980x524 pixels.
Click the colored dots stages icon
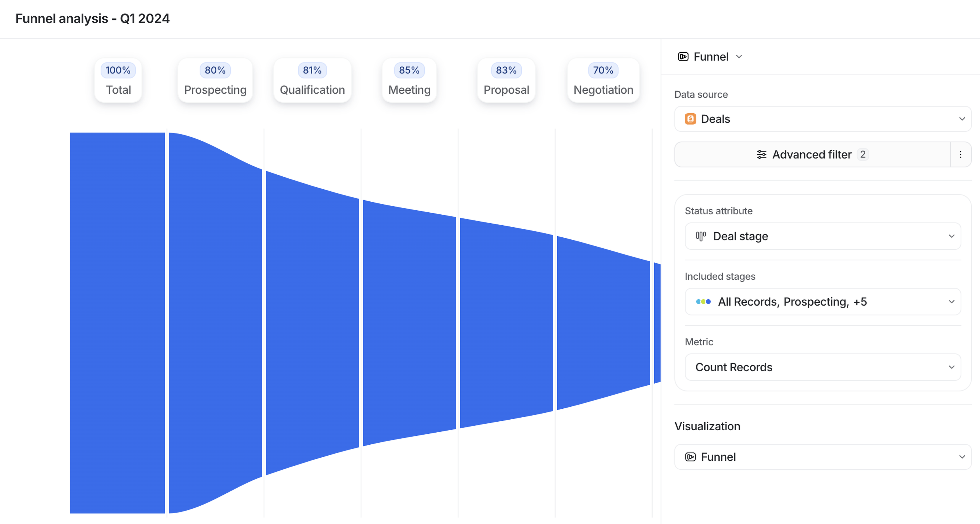(x=703, y=302)
